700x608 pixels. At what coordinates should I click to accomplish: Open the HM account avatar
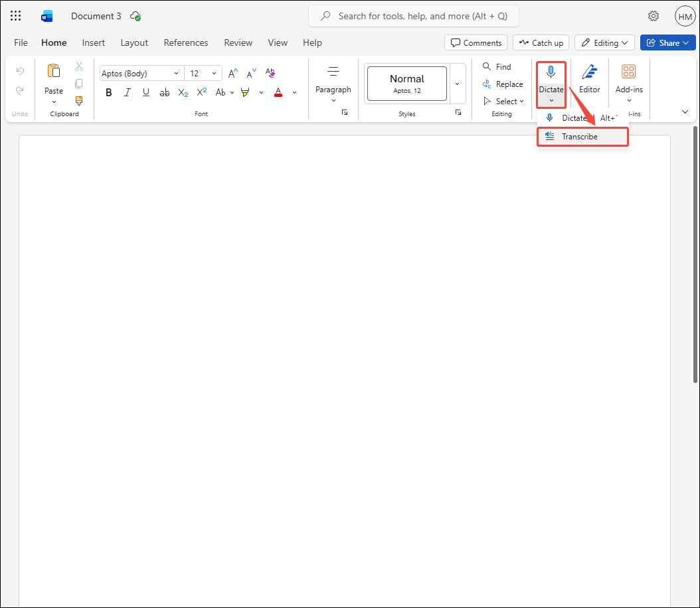pyautogui.click(x=685, y=17)
